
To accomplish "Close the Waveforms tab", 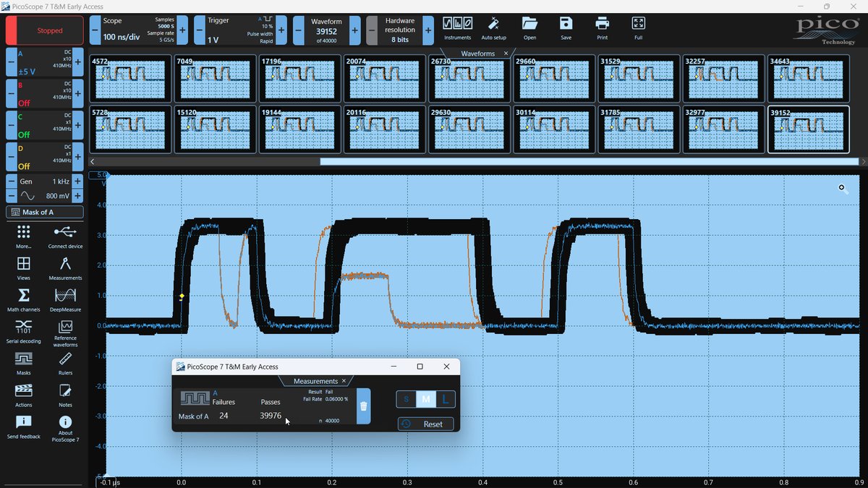I will coord(506,53).
